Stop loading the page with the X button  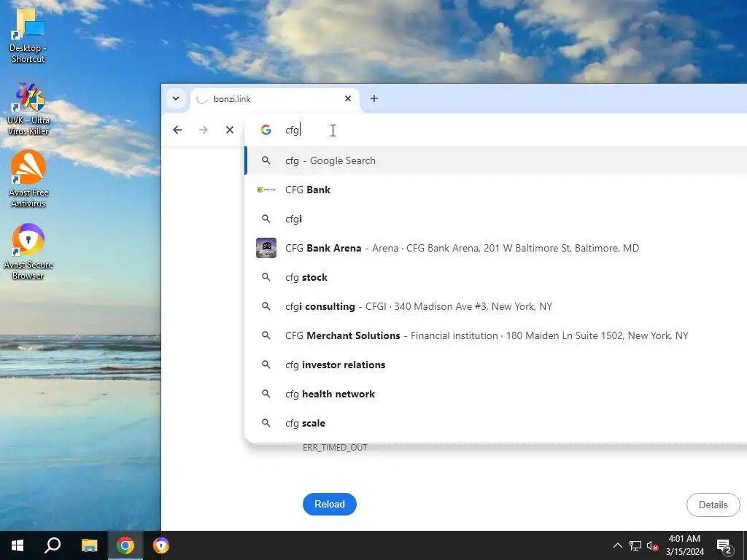pos(230,130)
